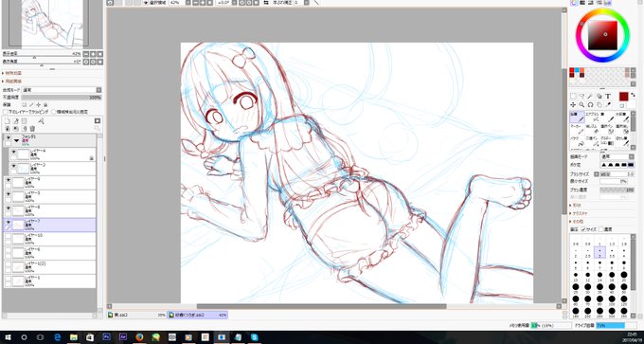Choose the watercolor brush preset
Screen dimensions: 644x344
click(x=622, y=118)
